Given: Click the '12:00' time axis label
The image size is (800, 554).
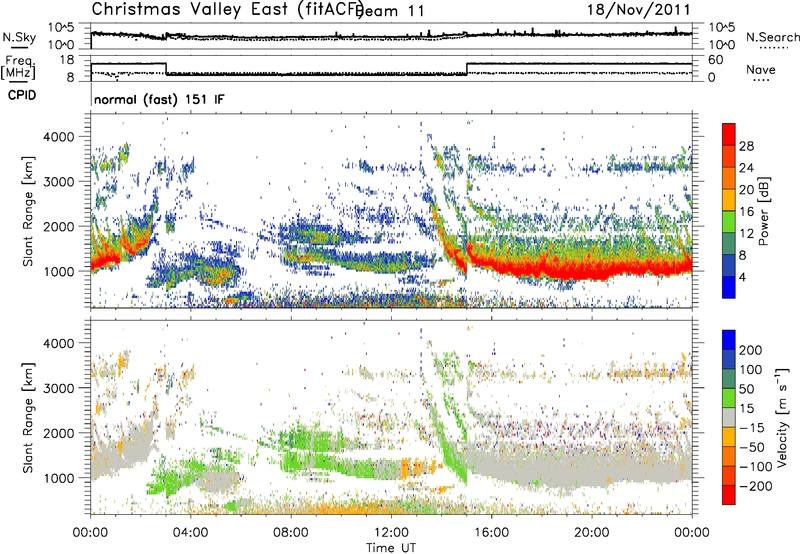Looking at the screenshot, I should point(391,533).
